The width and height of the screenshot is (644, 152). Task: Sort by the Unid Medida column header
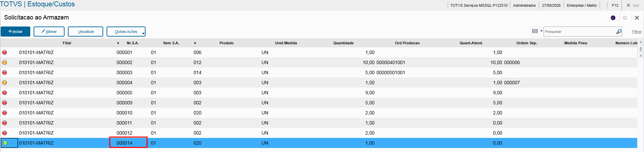pyautogui.click(x=286, y=43)
